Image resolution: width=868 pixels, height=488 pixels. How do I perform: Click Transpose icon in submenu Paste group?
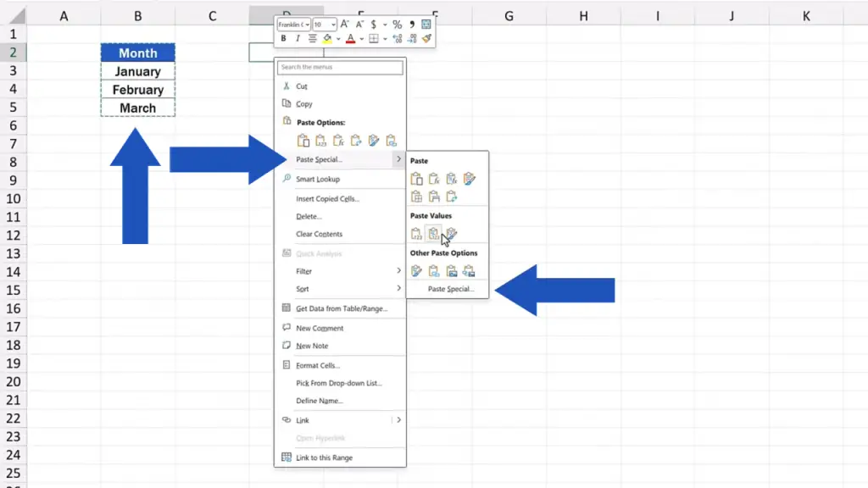point(452,197)
